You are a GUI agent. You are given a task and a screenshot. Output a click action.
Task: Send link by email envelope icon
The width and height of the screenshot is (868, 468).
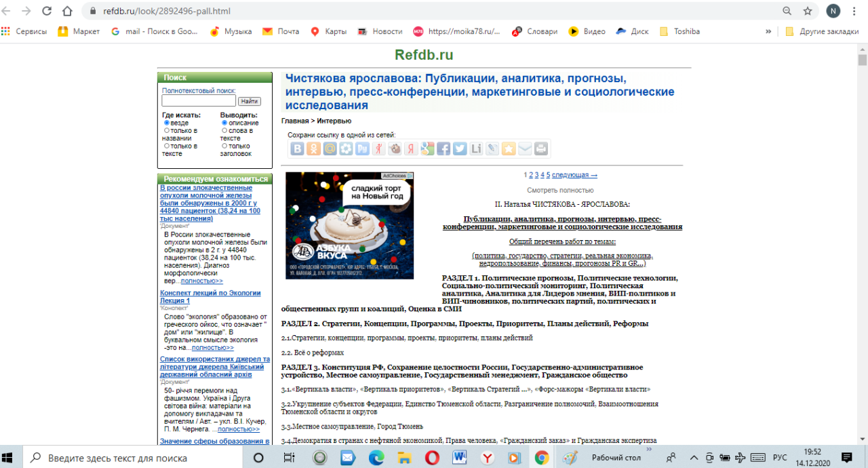[x=525, y=149]
